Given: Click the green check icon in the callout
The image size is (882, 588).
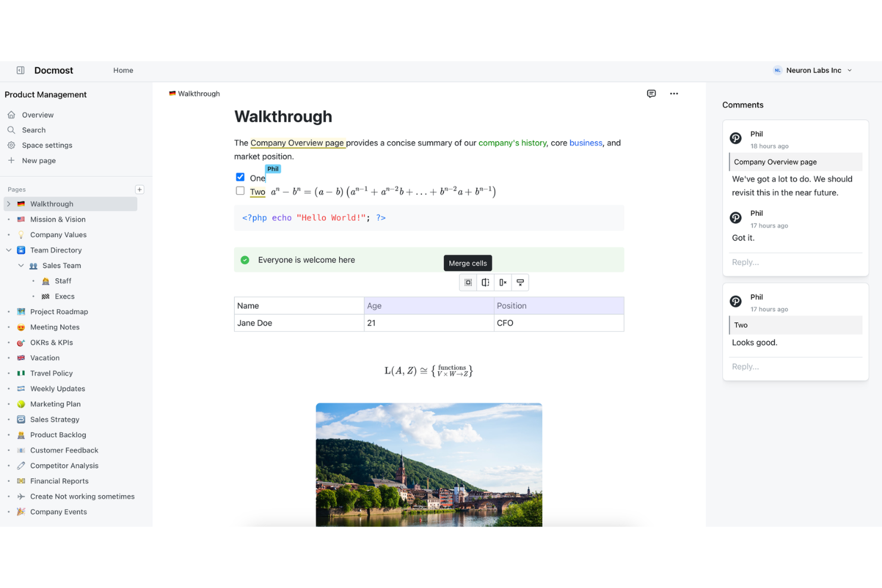Looking at the screenshot, I should pos(245,260).
